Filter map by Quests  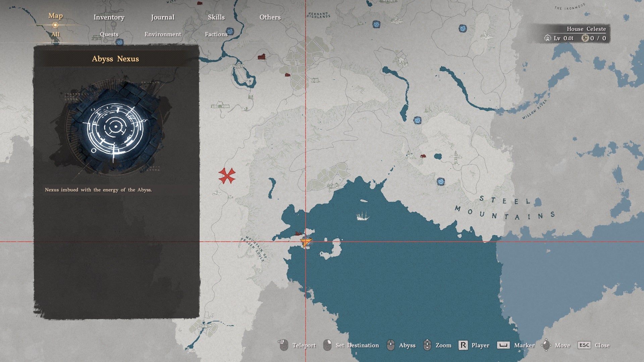[x=109, y=34]
